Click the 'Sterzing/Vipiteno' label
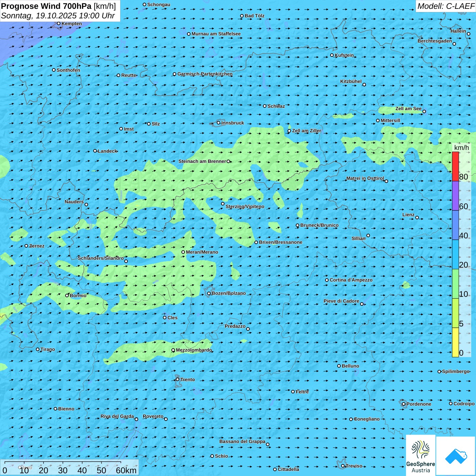Viewport: 476px width, 476px height. (245, 206)
